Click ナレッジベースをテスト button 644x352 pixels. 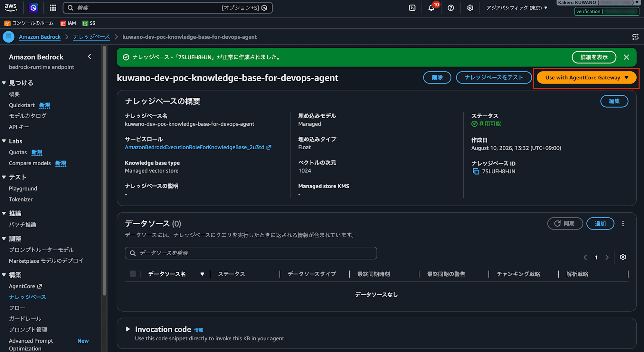click(x=494, y=78)
